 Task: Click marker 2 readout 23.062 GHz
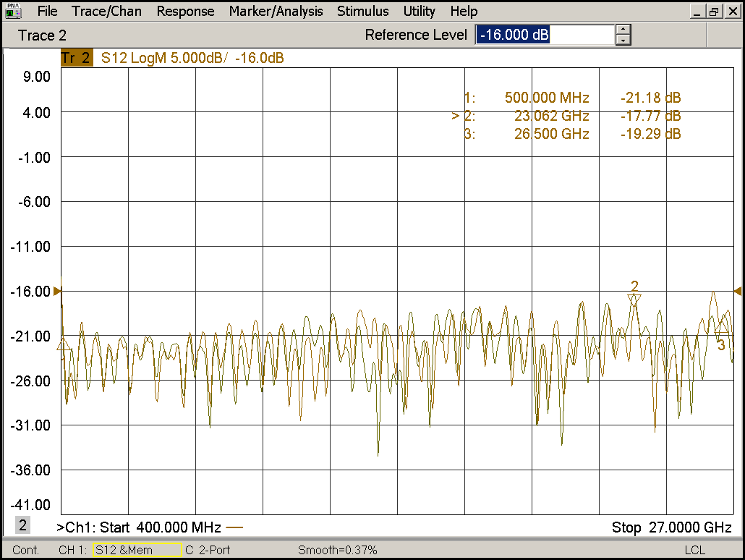[551, 116]
